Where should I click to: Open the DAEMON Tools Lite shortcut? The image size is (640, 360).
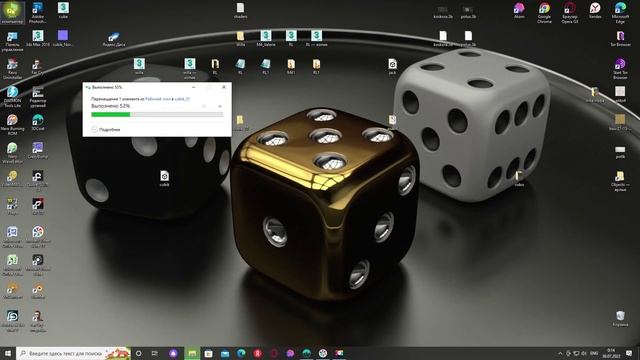coord(12,97)
